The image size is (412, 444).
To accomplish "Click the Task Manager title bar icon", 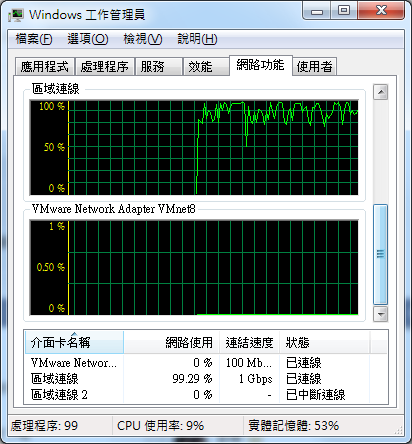I will pos(16,15).
